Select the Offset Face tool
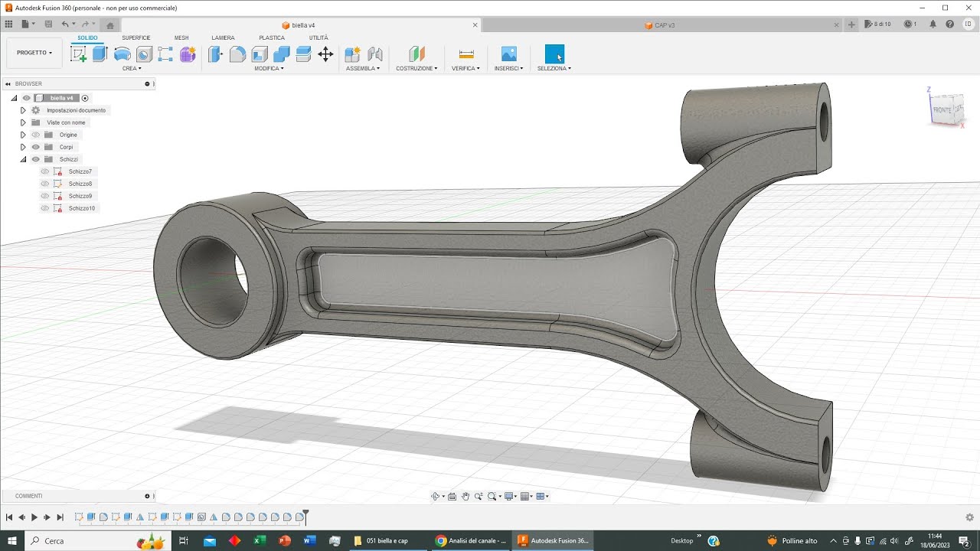980x551 pixels. 303,54
